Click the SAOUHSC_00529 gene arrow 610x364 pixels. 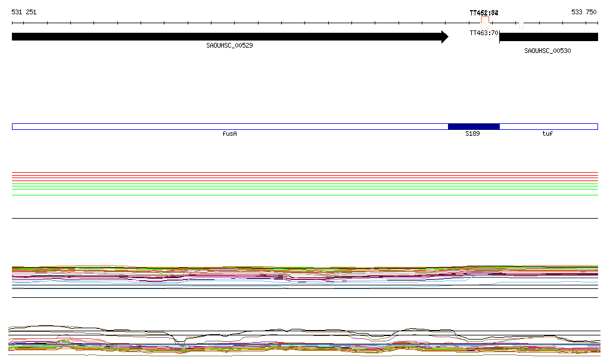point(226,37)
